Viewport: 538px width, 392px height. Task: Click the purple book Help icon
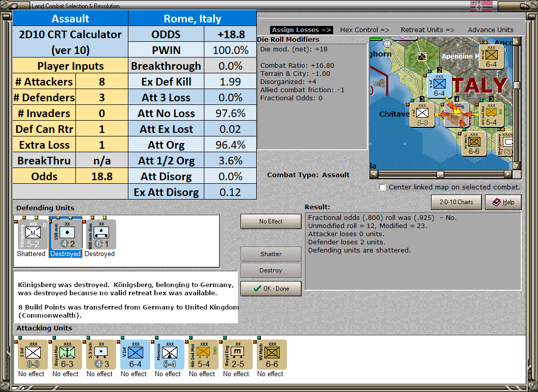click(x=497, y=202)
